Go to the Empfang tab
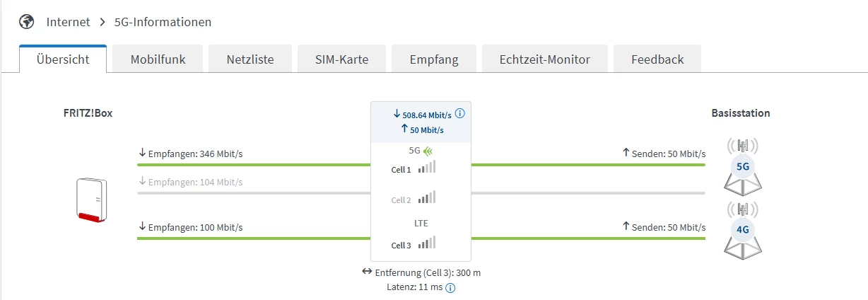The width and height of the screenshot is (868, 300). coord(434,59)
